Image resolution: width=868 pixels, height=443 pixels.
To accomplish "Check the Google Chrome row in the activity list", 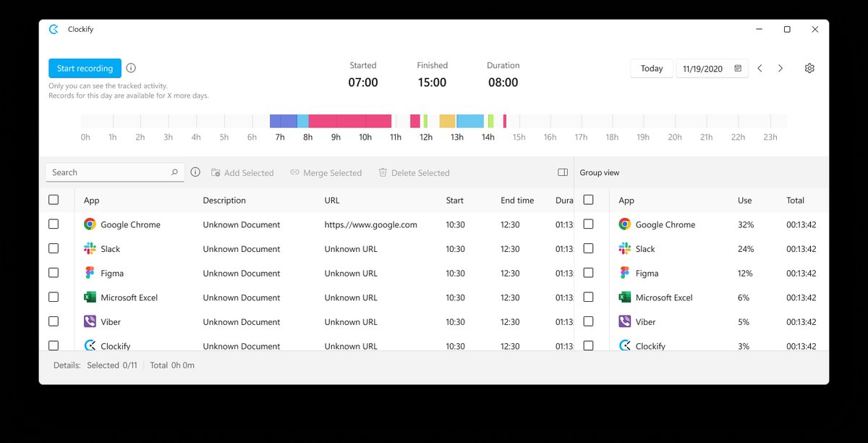I will click(54, 224).
